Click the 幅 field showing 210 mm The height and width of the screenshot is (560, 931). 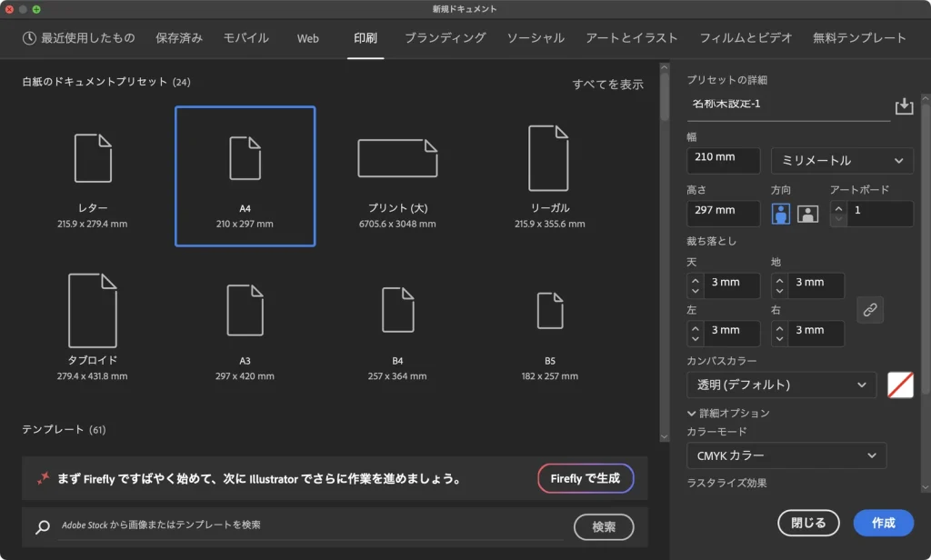(723, 160)
